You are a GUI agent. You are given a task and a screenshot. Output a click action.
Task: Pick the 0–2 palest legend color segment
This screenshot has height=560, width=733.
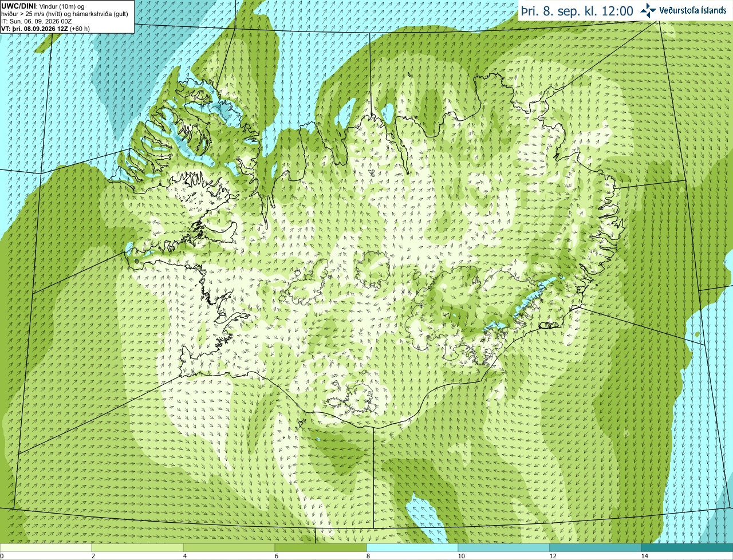[x=46, y=547]
